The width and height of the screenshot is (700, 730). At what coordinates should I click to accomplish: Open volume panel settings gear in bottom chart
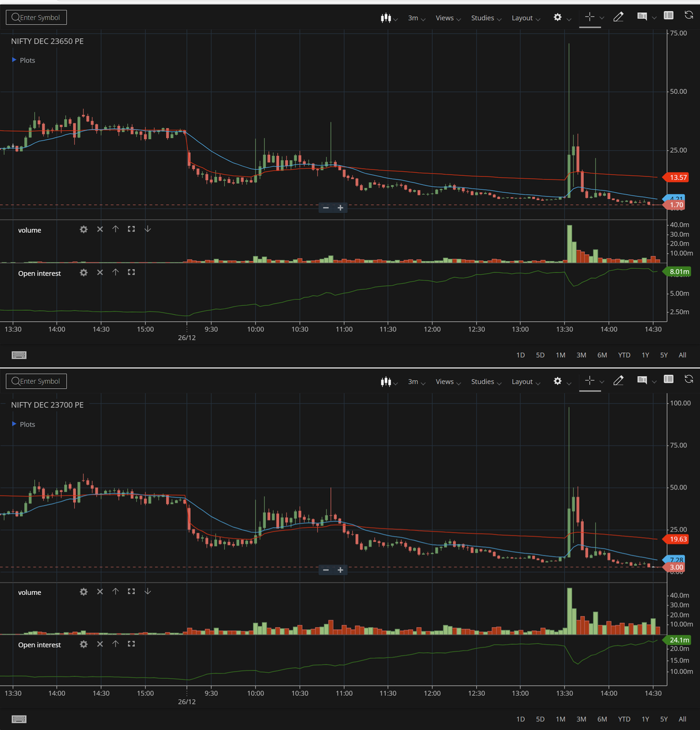click(83, 592)
